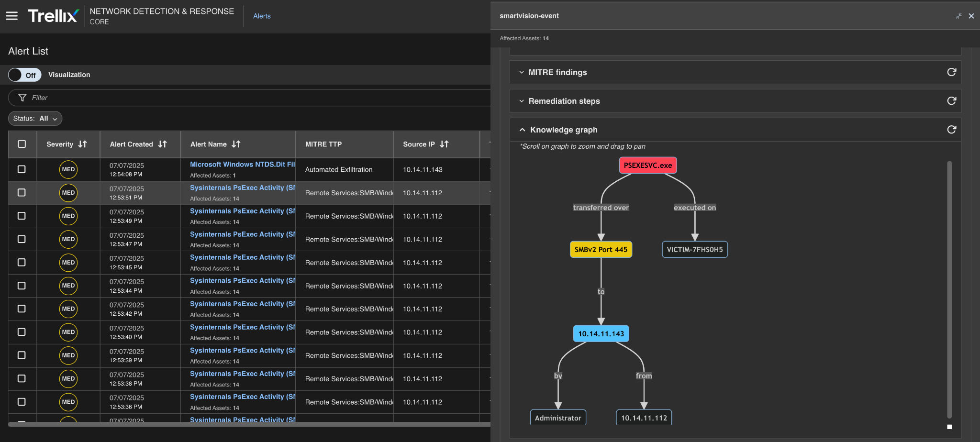Toggle the Visualization switch on
The height and width of the screenshot is (442, 980).
point(25,75)
